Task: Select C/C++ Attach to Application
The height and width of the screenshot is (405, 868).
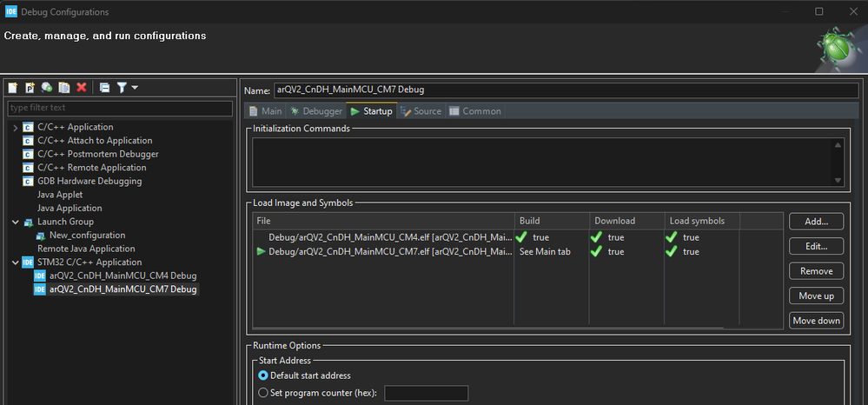Action: tap(95, 141)
